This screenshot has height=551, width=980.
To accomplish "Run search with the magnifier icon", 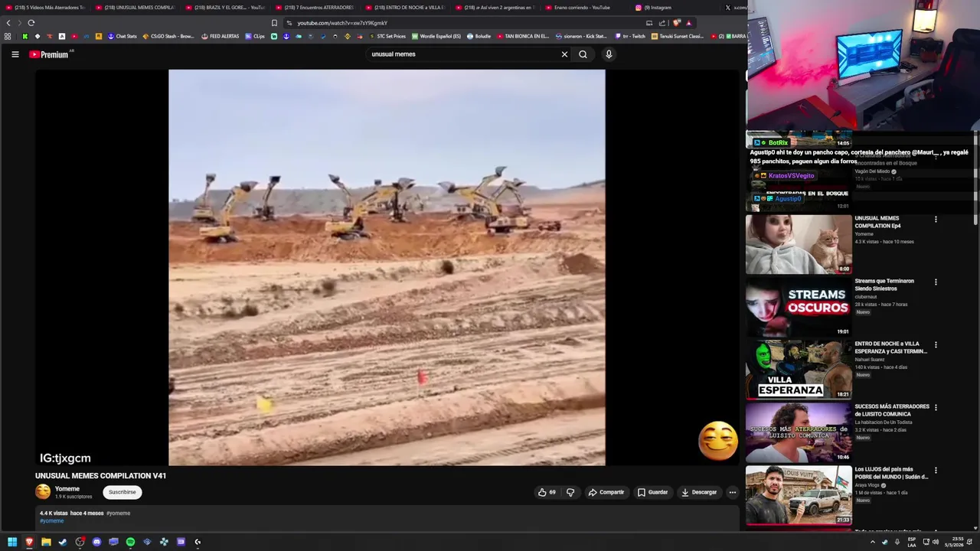I will click(583, 54).
